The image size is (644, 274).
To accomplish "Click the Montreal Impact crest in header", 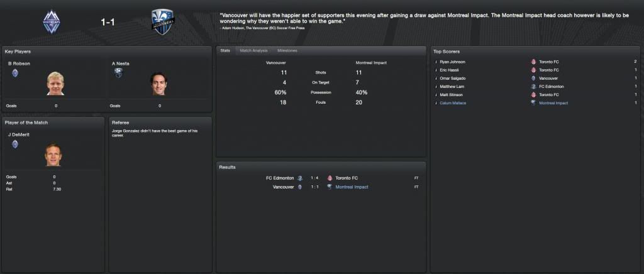I will tap(162, 21).
